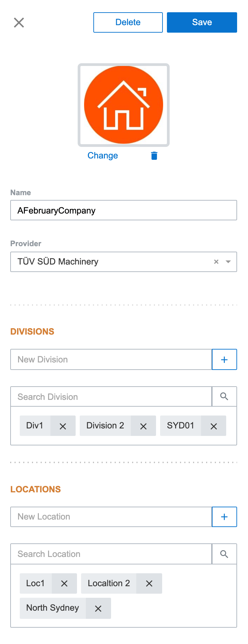Screen dimensions: 248x644
Task: Add new division with plus icon
Action: coord(224,359)
